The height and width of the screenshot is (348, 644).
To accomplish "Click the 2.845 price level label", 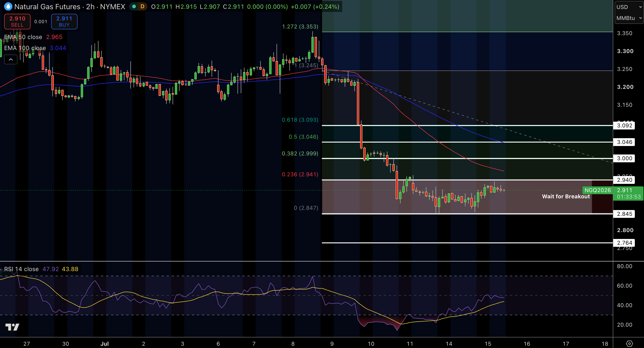I will tap(624, 214).
